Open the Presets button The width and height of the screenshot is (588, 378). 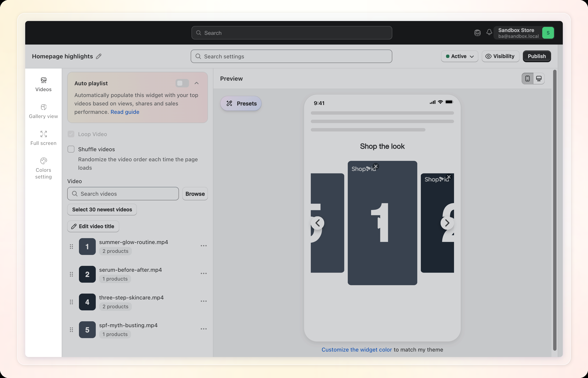click(241, 103)
